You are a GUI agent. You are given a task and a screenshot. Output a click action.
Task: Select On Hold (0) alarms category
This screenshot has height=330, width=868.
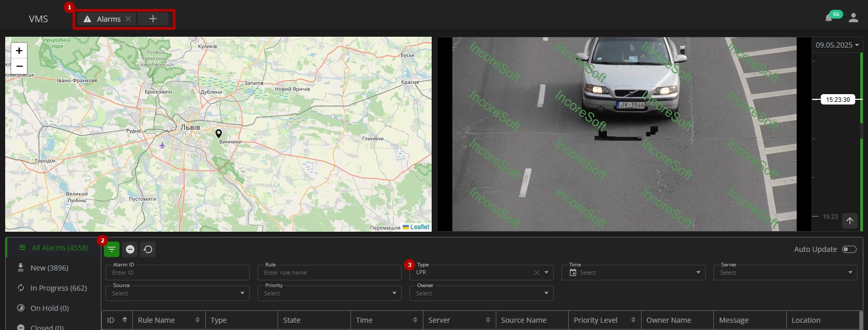tap(54, 308)
